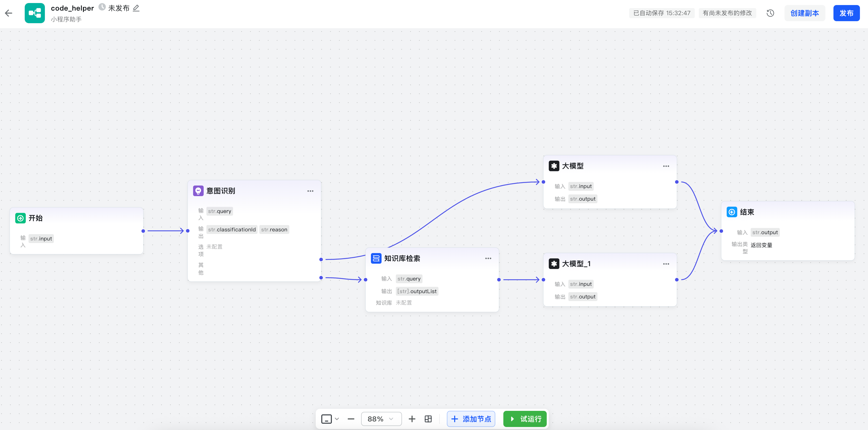This screenshot has width=868, height=430.
Task: Zoom in with the plus icon
Action: point(412,419)
